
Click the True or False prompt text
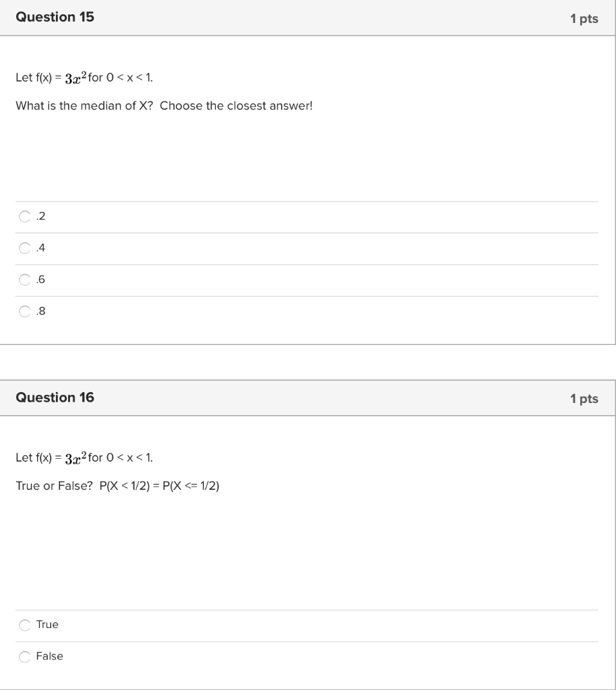118,486
